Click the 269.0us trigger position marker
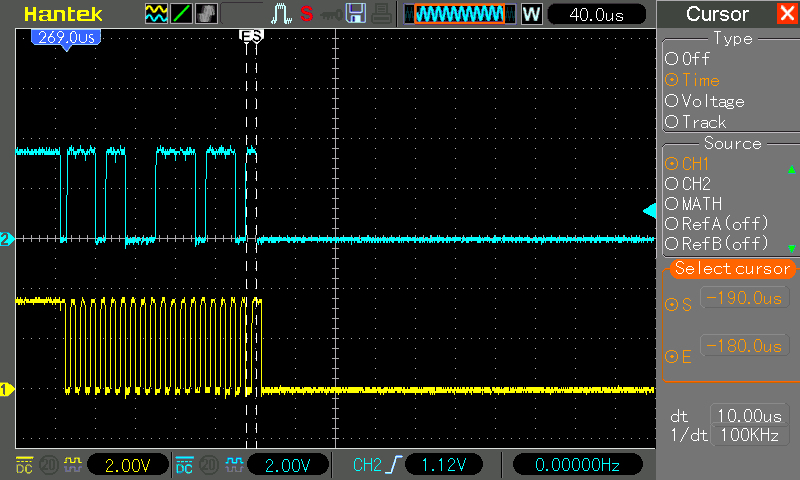This screenshot has height=480, width=800. pyautogui.click(x=66, y=39)
